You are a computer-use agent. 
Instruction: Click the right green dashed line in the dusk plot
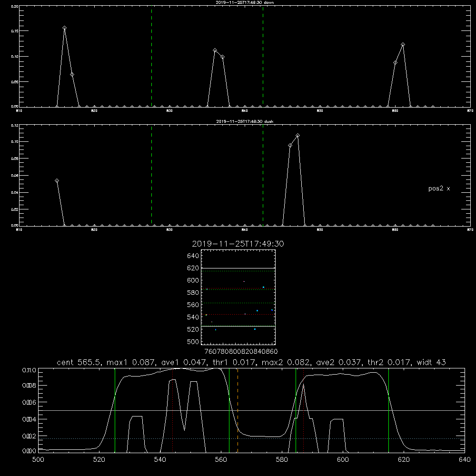[x=263, y=175]
